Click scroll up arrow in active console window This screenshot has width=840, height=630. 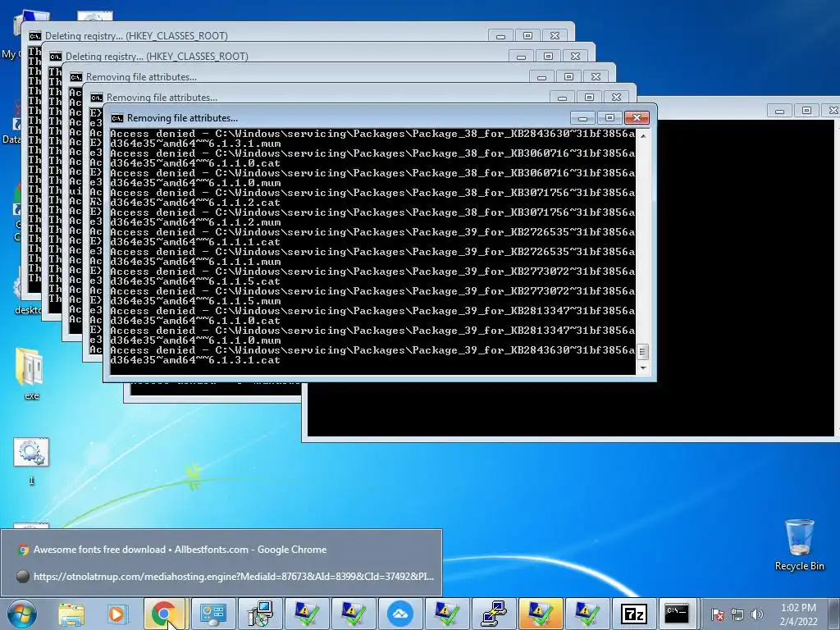pyautogui.click(x=643, y=136)
